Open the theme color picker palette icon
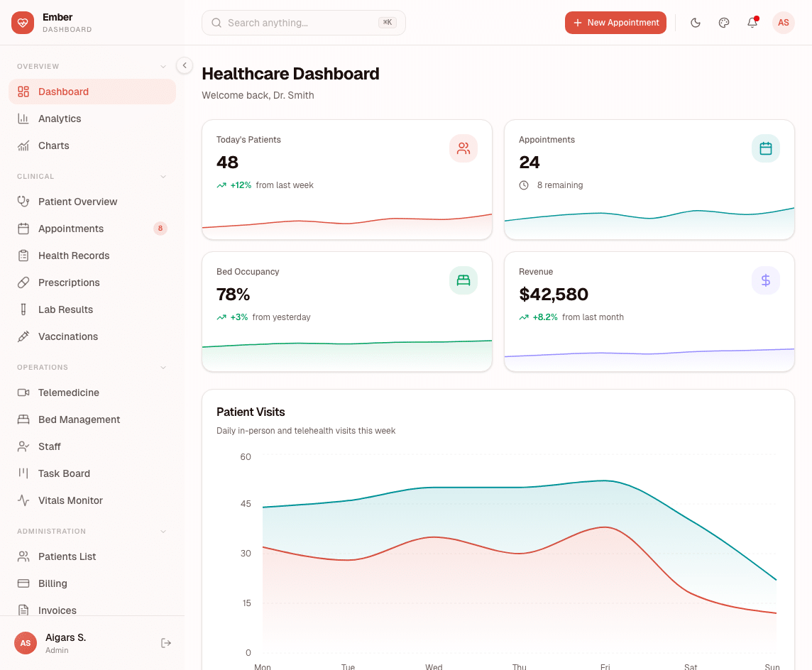 [724, 23]
